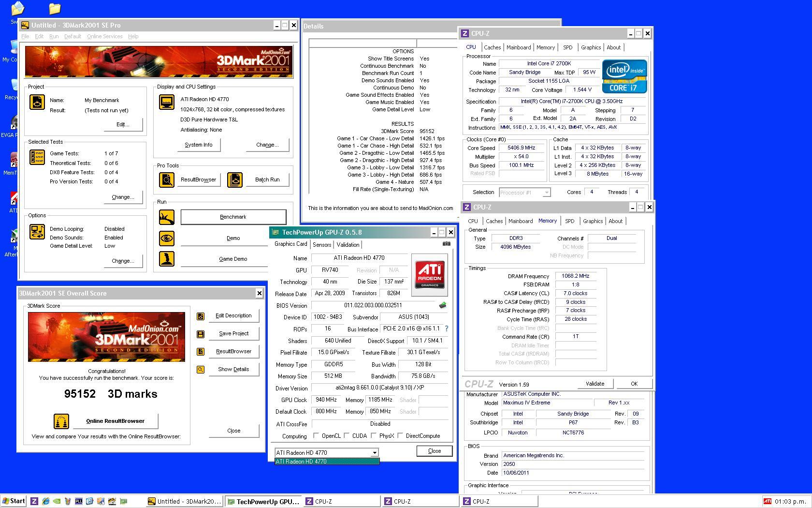Click Change... in Selected Tests group
This screenshot has height=508, width=812.
point(123,197)
